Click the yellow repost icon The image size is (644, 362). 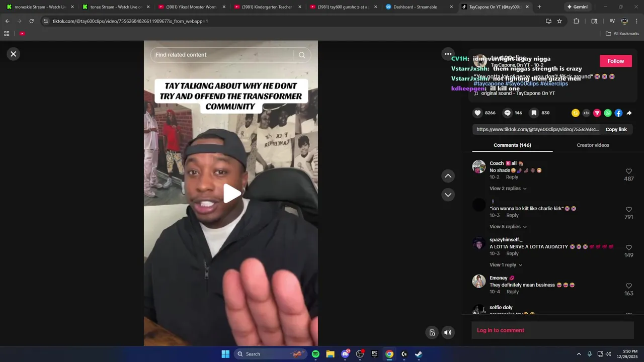click(x=576, y=113)
